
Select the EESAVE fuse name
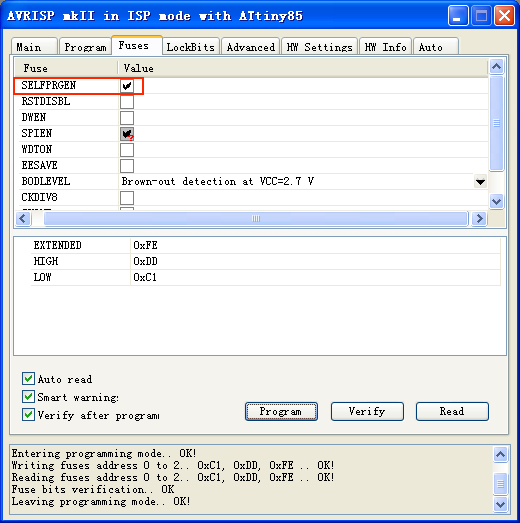tap(39, 165)
